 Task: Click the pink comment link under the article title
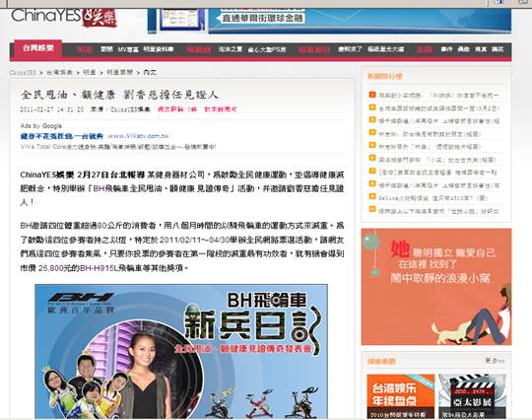[177, 109]
